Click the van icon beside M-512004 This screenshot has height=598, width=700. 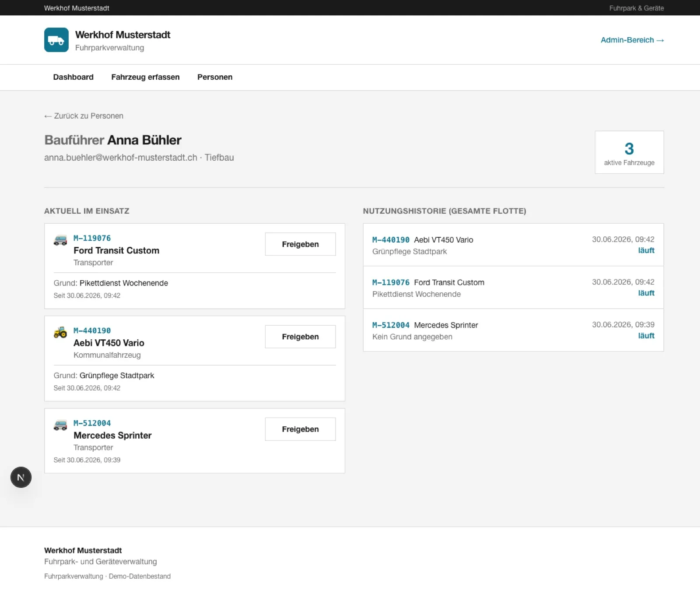tap(60, 425)
